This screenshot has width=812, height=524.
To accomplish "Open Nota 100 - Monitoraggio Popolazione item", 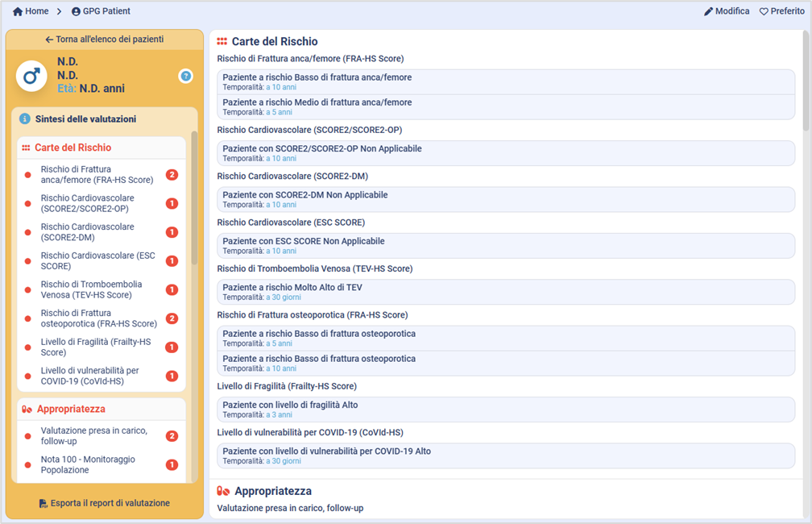I will (88, 464).
